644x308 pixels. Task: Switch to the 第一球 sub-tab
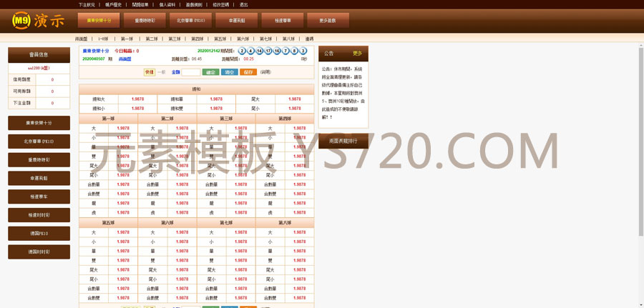(127, 39)
